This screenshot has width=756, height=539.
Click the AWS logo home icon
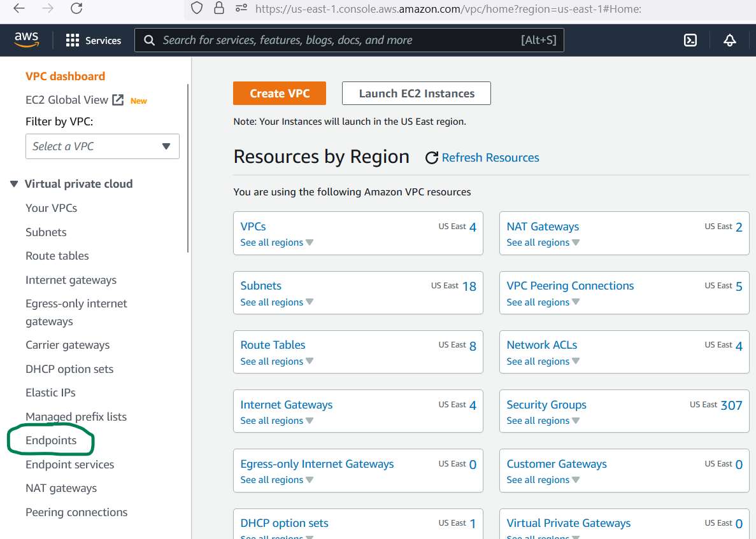[27, 40]
